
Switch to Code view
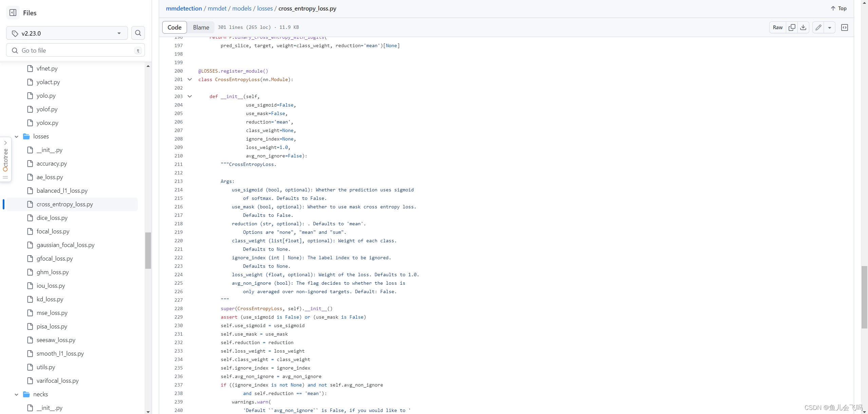pos(174,27)
